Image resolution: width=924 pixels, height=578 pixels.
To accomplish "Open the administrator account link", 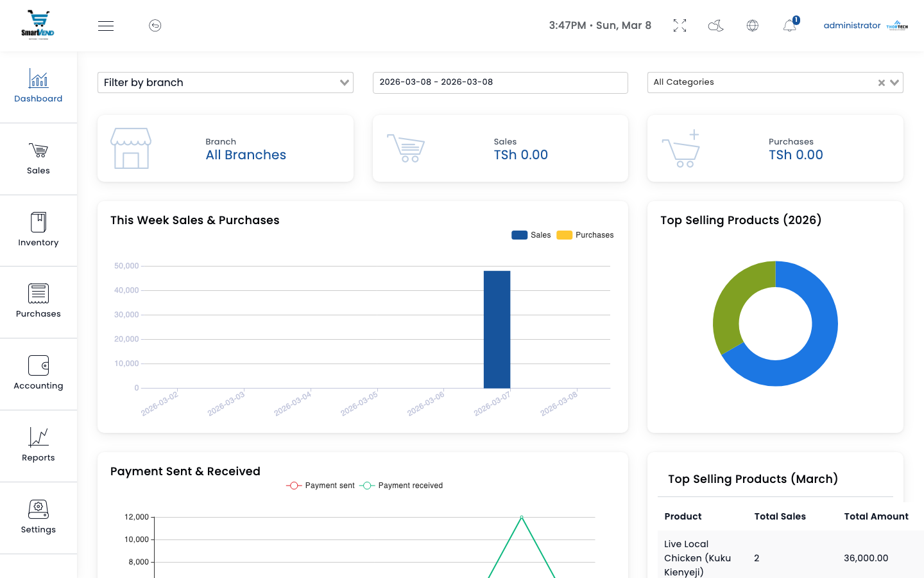I will [852, 26].
